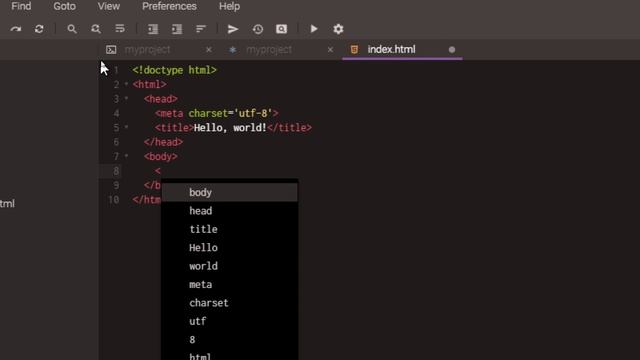Click the redo arrow toolbar icon

click(16, 29)
